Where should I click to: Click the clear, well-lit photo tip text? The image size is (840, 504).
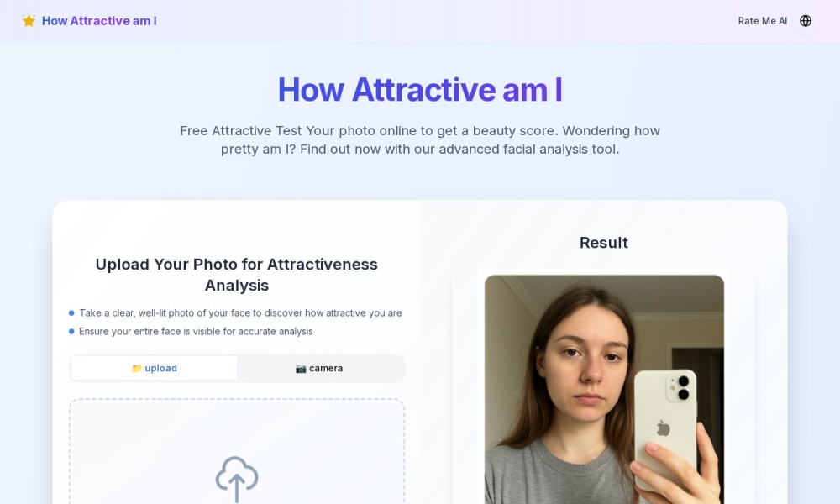[x=240, y=312]
